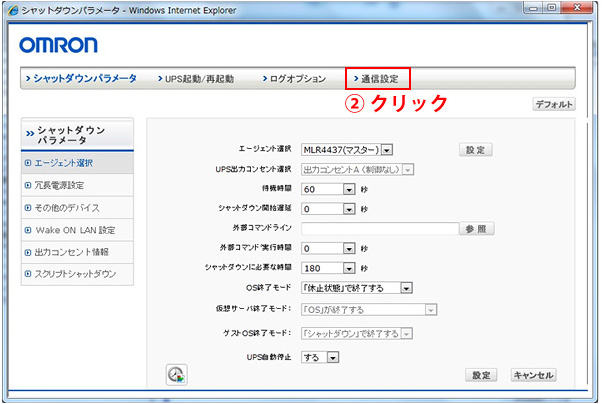Click the Internet Explorer icon in title bar
Screen dimensions: 602x404
coord(10,8)
